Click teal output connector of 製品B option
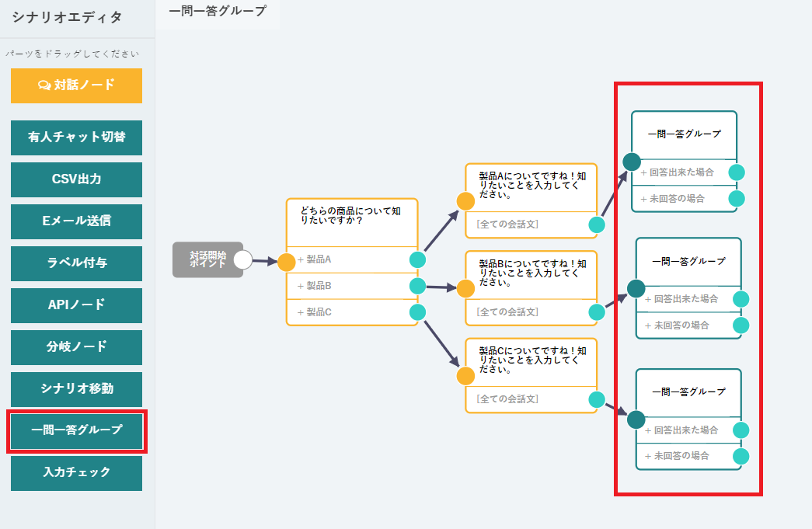 tap(417, 286)
